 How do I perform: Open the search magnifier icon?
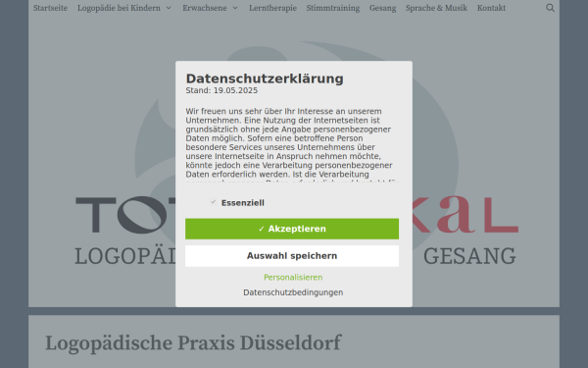pyautogui.click(x=550, y=8)
